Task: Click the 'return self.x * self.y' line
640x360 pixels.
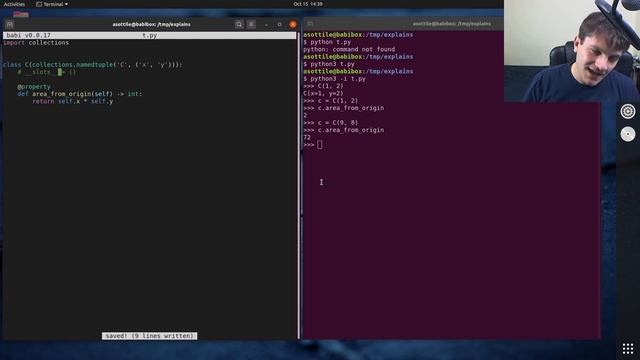Action: [x=73, y=101]
